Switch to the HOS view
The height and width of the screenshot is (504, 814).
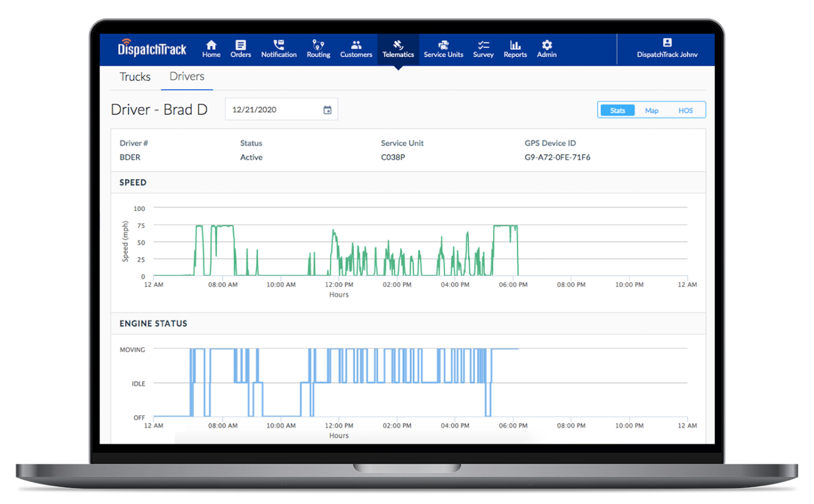tap(686, 111)
